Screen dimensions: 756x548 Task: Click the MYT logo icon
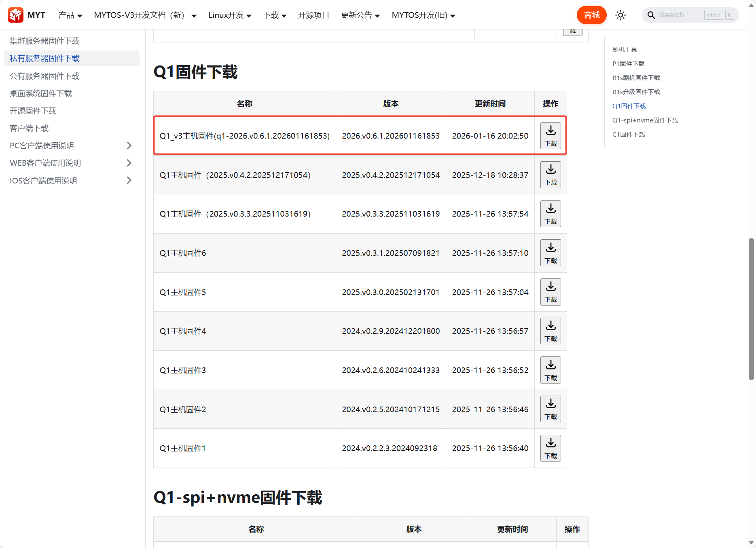pos(16,15)
